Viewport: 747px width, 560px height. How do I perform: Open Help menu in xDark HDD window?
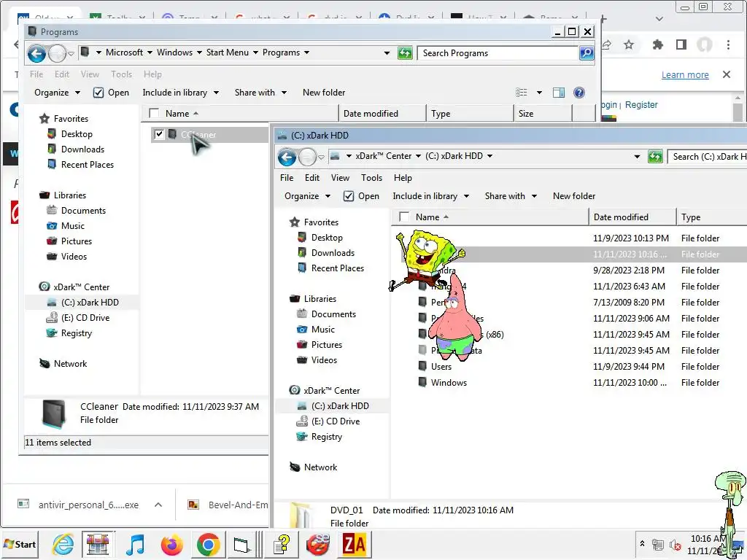[403, 178]
